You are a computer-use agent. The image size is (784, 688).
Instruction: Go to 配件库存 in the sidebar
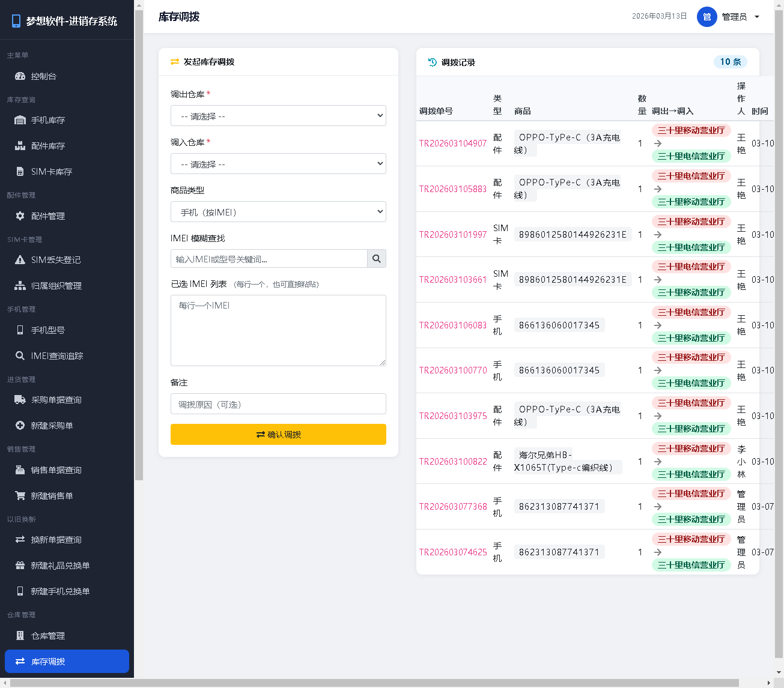coord(48,146)
